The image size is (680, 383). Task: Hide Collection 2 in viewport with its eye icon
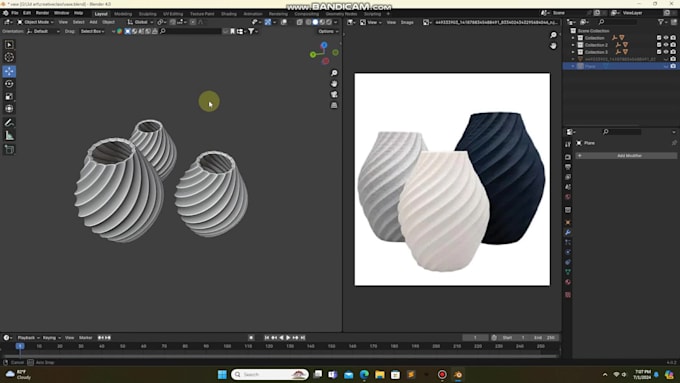(666, 45)
